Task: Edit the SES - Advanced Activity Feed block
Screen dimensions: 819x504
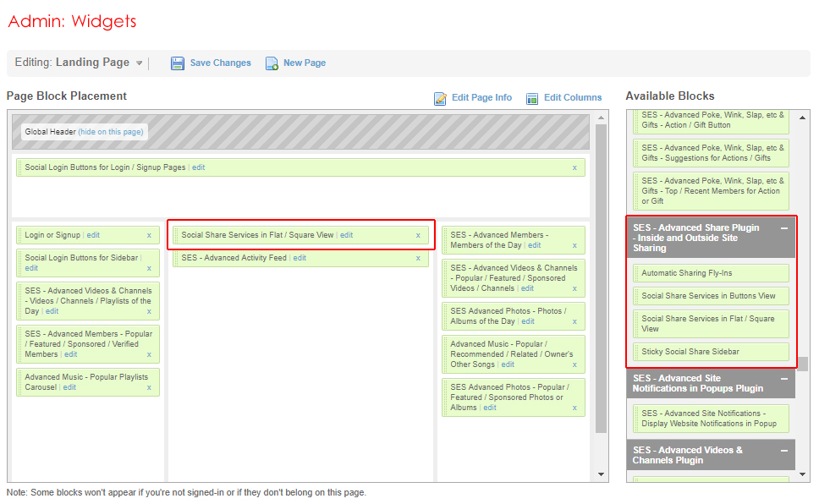Action: coord(300,258)
